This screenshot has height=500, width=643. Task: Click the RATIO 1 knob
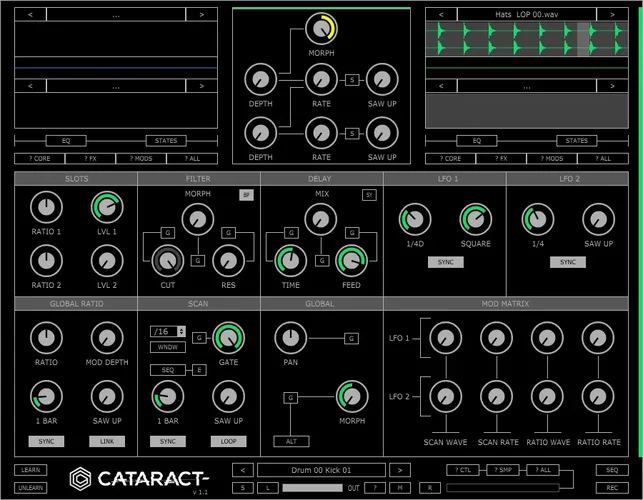(x=46, y=207)
